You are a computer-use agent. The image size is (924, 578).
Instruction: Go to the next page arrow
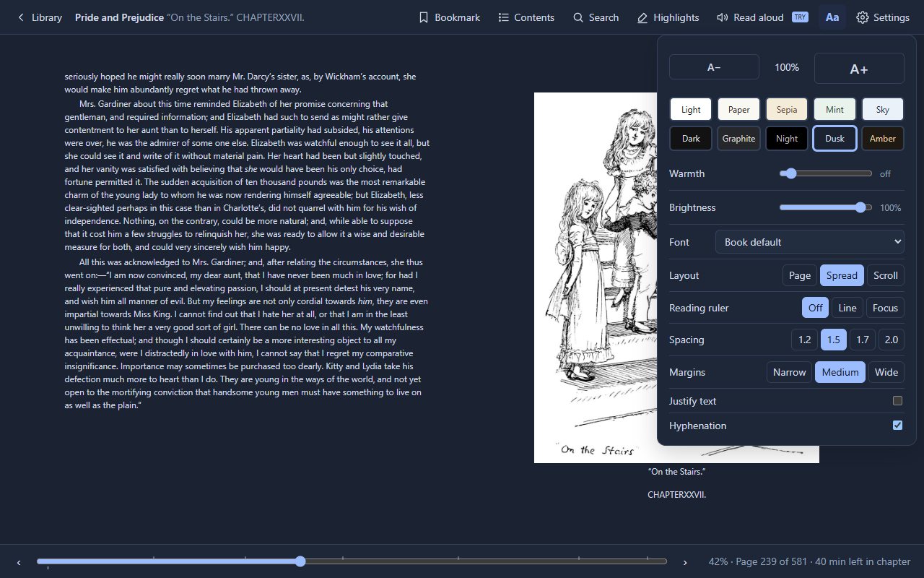click(x=685, y=562)
